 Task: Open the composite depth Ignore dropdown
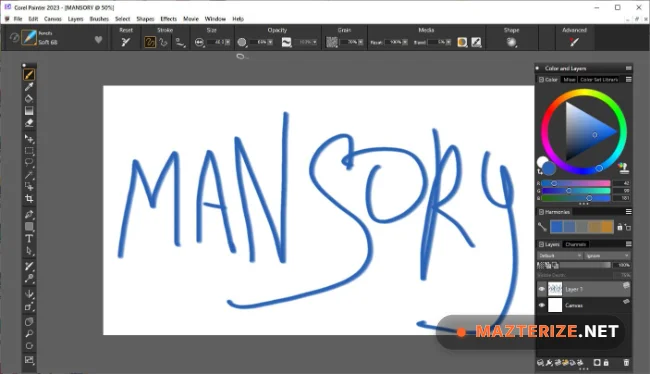pyautogui.click(x=607, y=256)
